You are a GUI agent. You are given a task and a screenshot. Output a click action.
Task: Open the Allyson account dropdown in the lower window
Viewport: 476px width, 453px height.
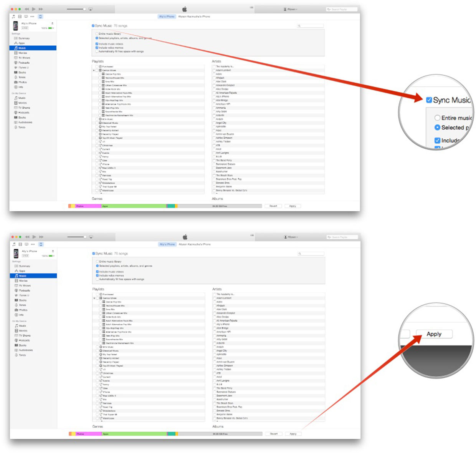click(291, 237)
